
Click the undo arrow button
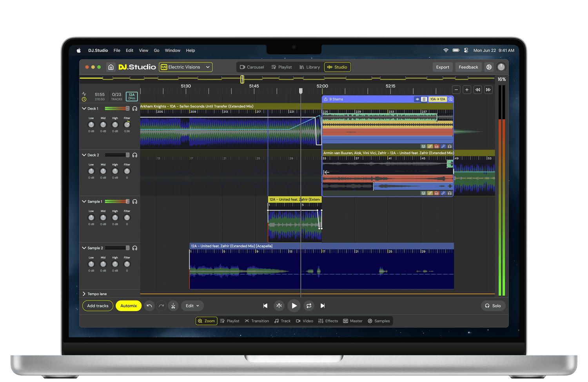click(x=149, y=306)
